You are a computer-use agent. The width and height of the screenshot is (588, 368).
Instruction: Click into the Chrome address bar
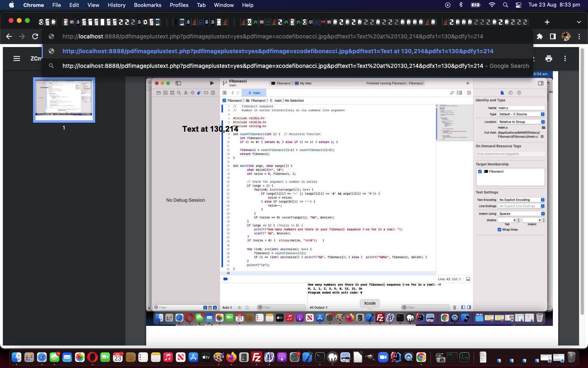[287, 36]
